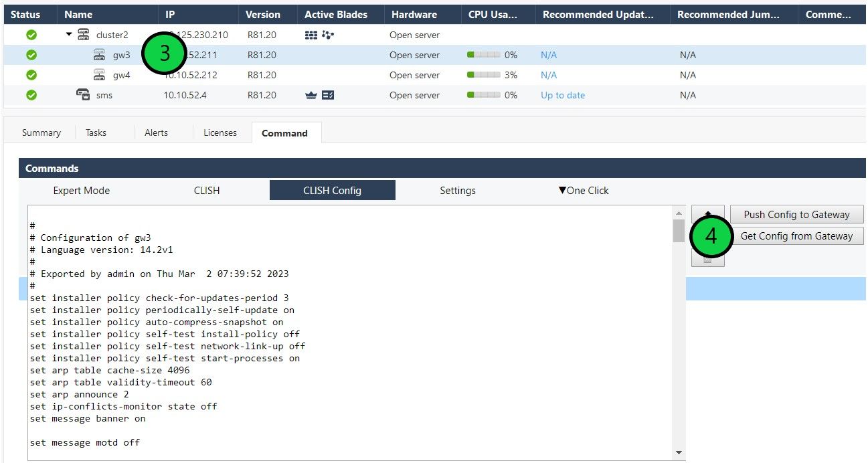Click the line 'set arp table validity-timeout 60'

click(x=120, y=382)
